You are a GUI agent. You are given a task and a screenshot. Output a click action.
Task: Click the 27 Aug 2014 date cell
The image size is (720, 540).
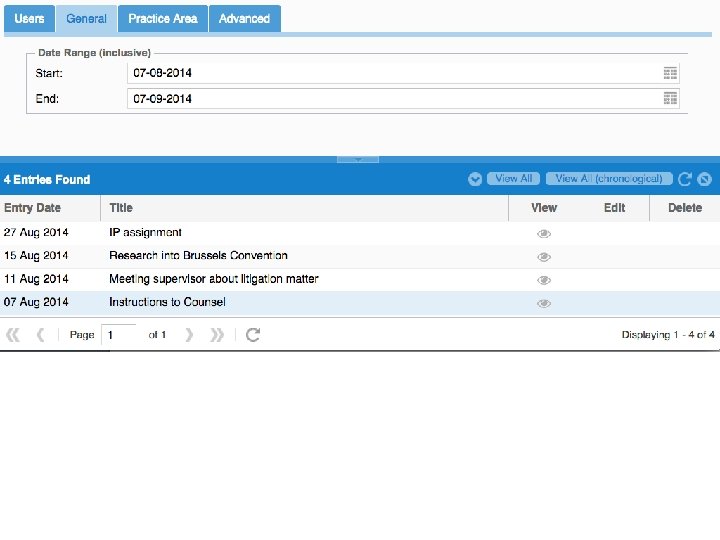point(36,232)
